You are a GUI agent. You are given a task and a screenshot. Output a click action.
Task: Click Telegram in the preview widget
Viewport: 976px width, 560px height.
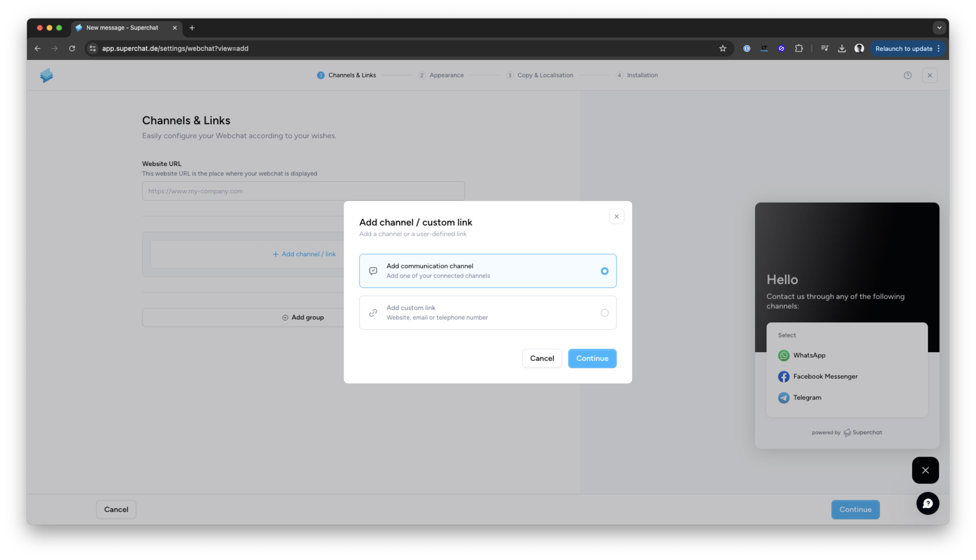click(x=807, y=398)
